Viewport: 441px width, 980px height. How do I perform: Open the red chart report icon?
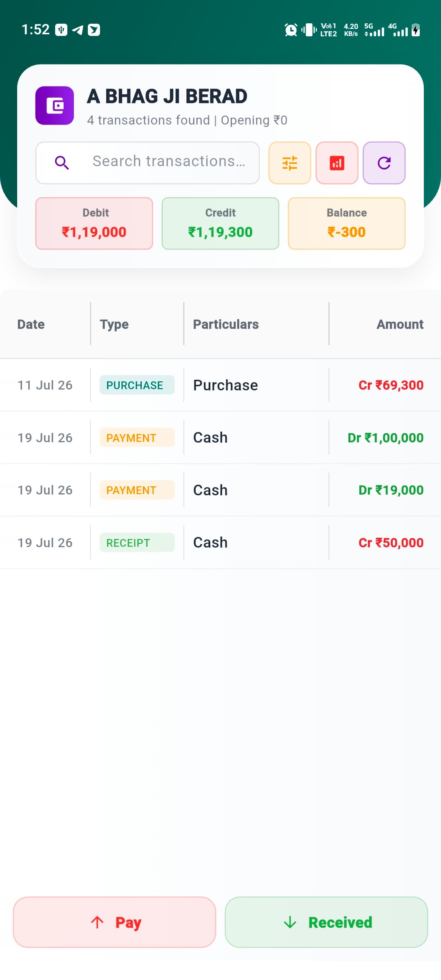tap(337, 163)
